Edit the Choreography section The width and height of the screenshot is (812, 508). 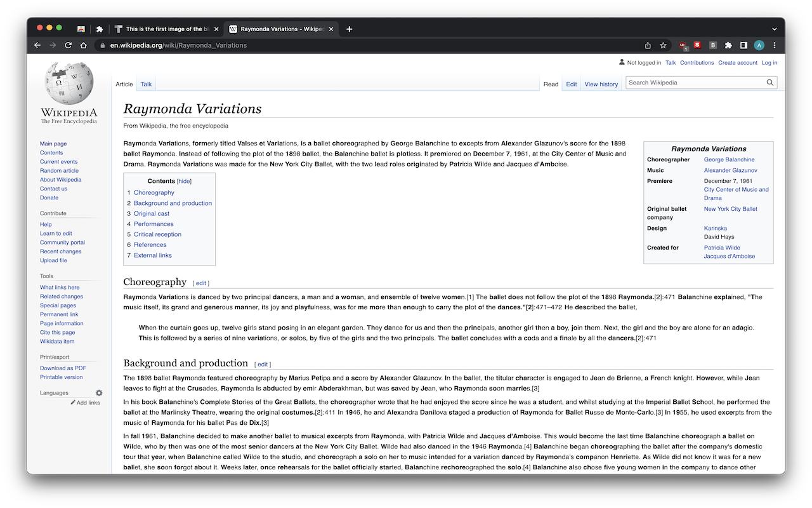point(201,283)
